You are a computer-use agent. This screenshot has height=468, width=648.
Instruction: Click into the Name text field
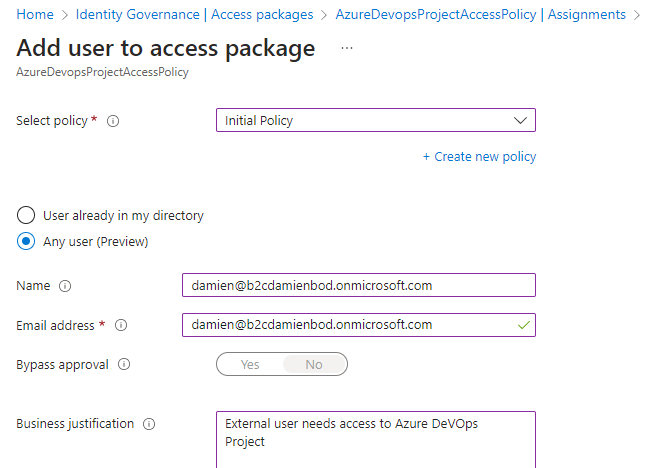pos(358,286)
